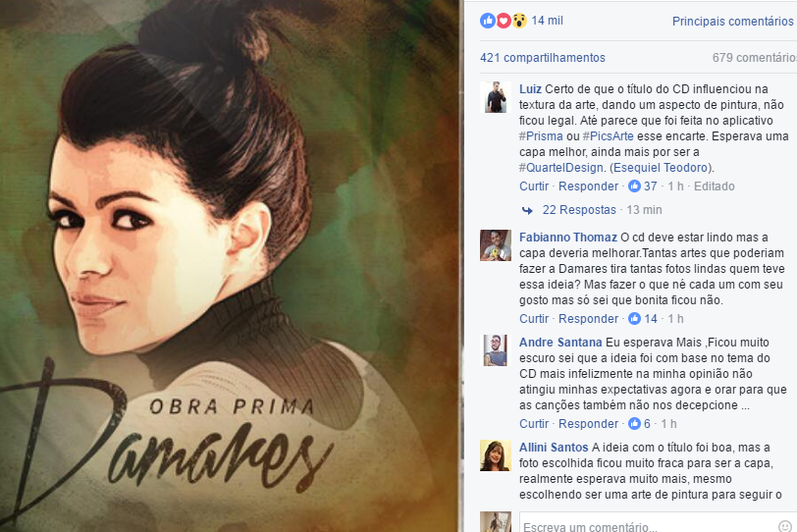
Task: Click the reply arrow icon beside 22 Respostas
Action: coord(528,210)
